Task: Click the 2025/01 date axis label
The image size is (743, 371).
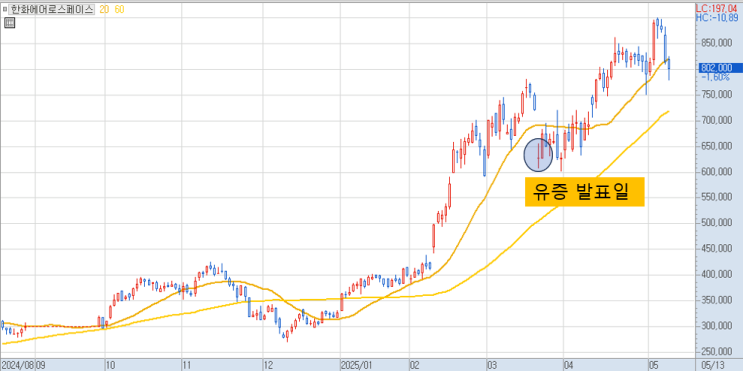Action: [357, 365]
